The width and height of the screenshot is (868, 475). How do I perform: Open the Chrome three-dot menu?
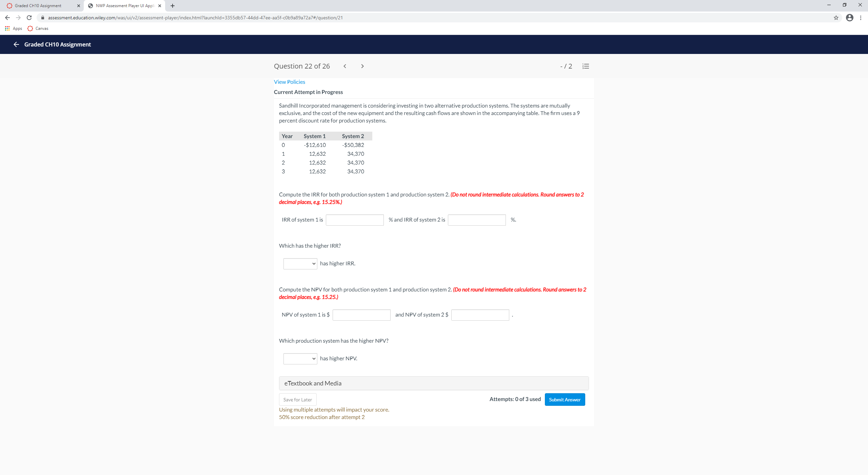tap(861, 18)
